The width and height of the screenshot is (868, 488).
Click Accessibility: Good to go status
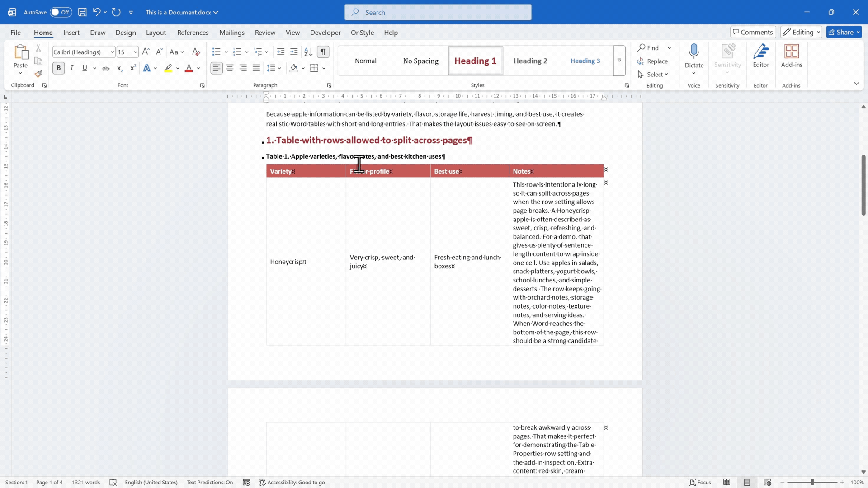point(292,482)
